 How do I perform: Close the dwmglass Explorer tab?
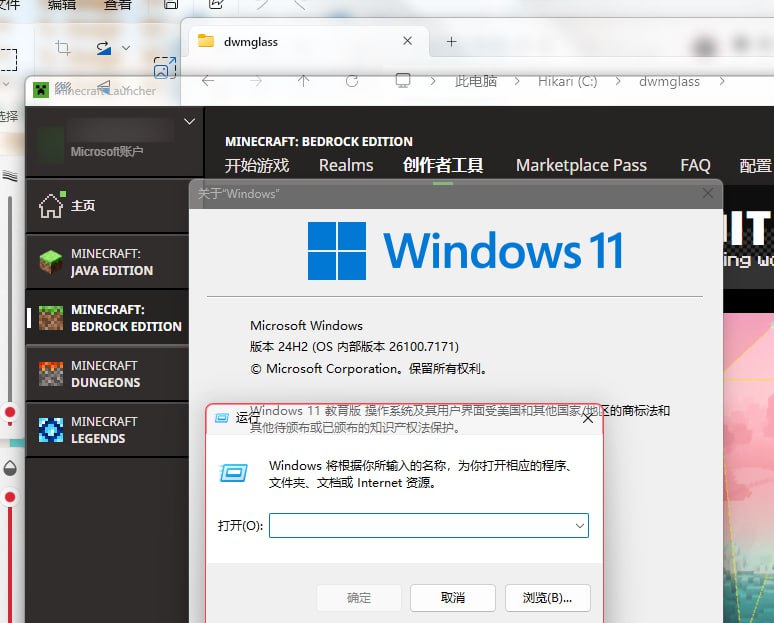[407, 41]
